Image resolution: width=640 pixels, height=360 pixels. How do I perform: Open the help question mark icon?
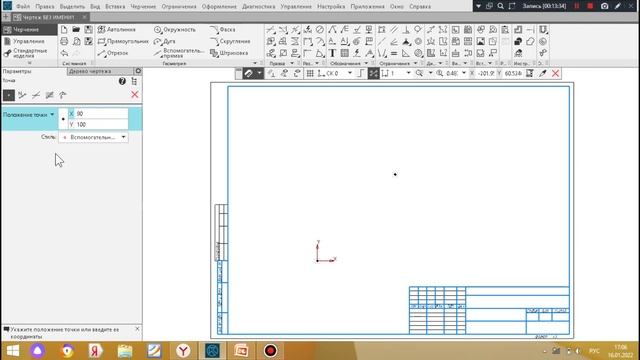click(x=122, y=81)
